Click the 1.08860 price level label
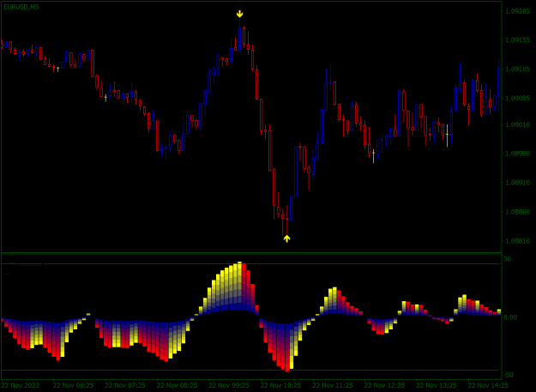536x392 pixels. pos(515,212)
